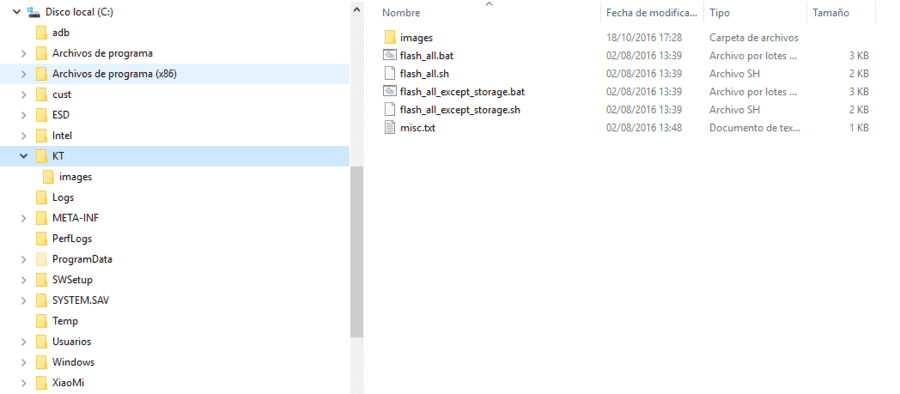
Task: Click the SWSetup folder icon
Action: tap(41, 280)
